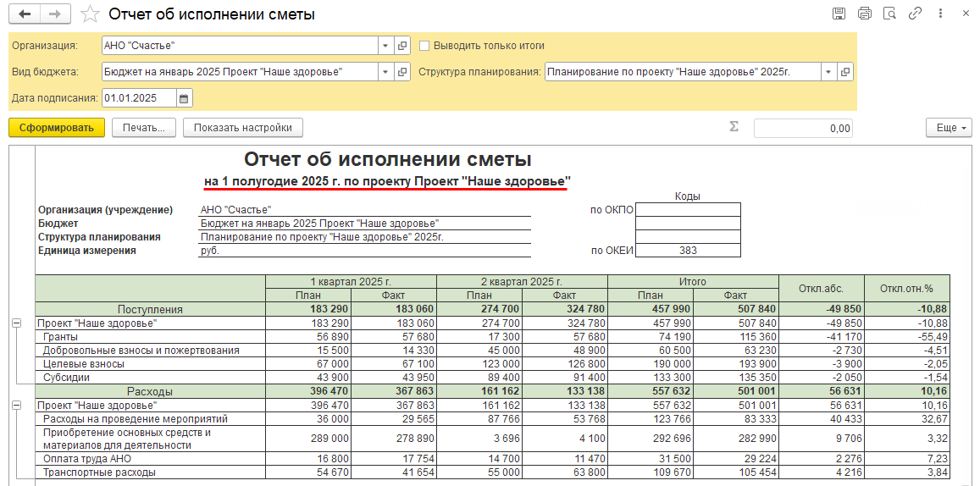Click the Откл.абс. column header
980x486 pixels.
[822, 289]
